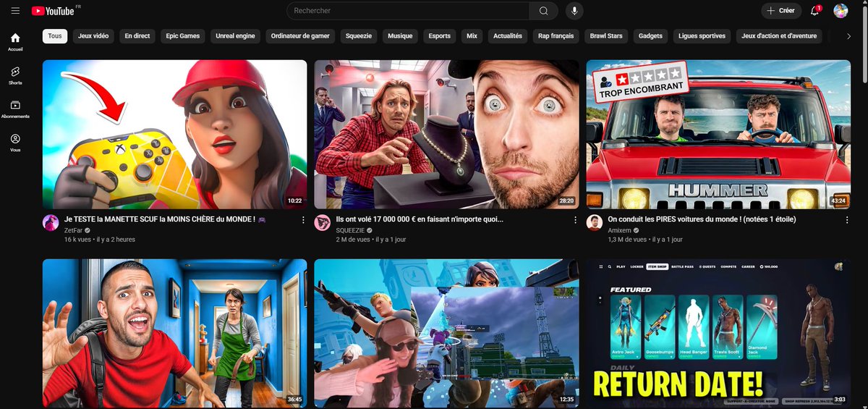Select the Jeux d'action et d'aventure chip
The height and width of the screenshot is (409, 868).
(x=779, y=35)
